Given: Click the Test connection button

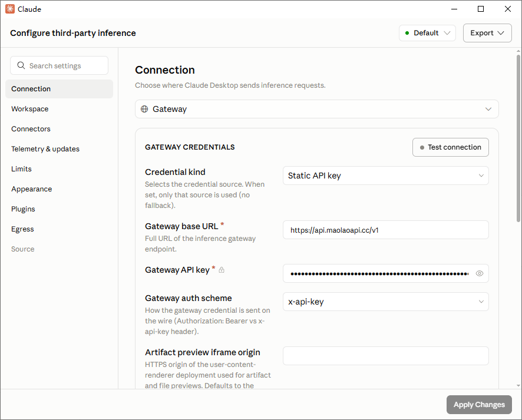Looking at the screenshot, I should coord(451,147).
